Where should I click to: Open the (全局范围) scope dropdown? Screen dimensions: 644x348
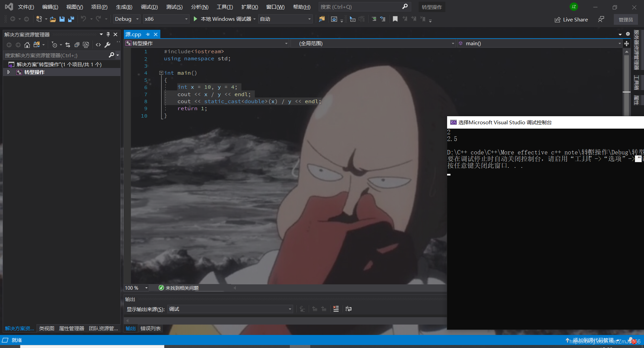tap(373, 44)
